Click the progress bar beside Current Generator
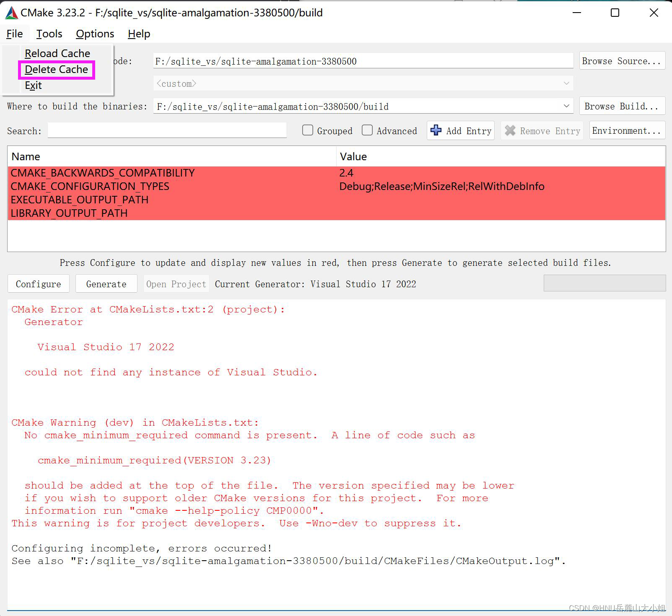 pos(605,283)
